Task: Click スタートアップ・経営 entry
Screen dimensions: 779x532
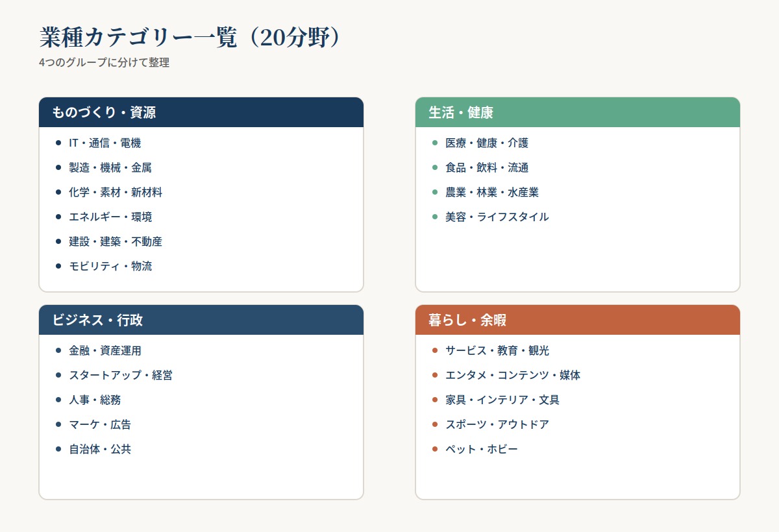Action: (121, 375)
